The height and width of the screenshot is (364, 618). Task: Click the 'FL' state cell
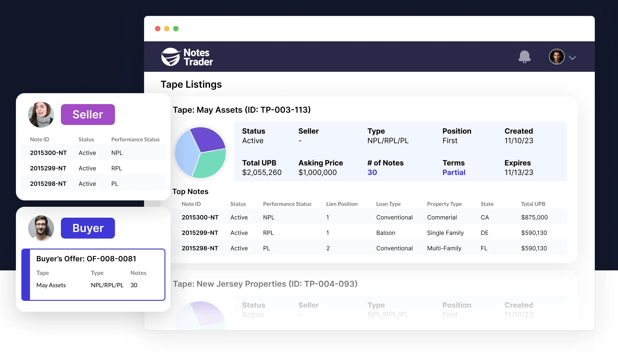[x=484, y=248]
